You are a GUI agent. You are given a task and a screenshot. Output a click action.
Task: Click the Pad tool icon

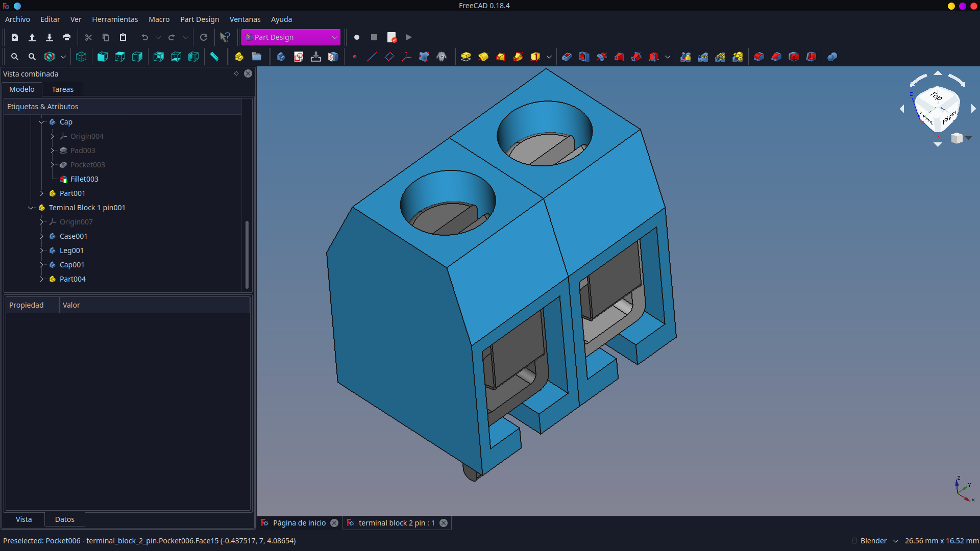(x=466, y=57)
